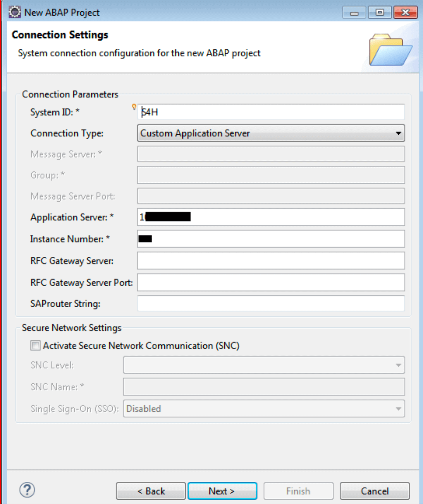
Task: Click the SAProuter String field
Action: click(271, 304)
